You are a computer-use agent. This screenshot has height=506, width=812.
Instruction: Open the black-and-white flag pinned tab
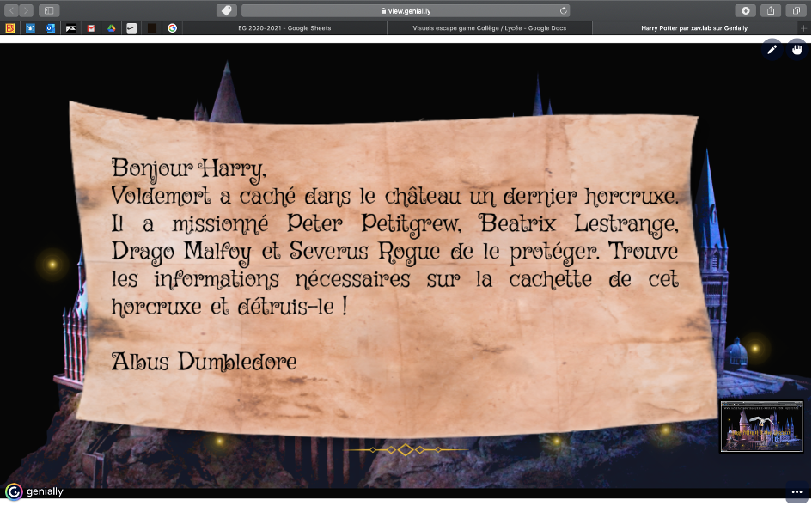(x=70, y=28)
